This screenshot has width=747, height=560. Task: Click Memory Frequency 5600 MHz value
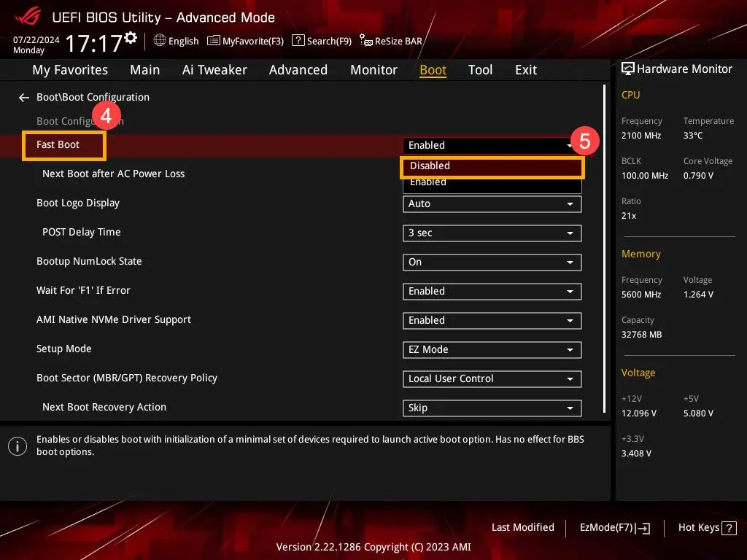pyautogui.click(x=641, y=295)
